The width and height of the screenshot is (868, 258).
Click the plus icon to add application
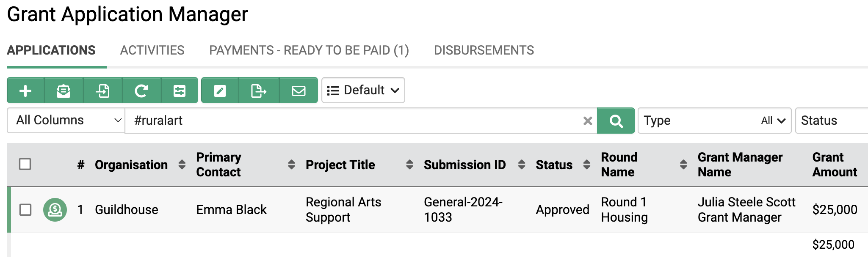[x=25, y=91]
